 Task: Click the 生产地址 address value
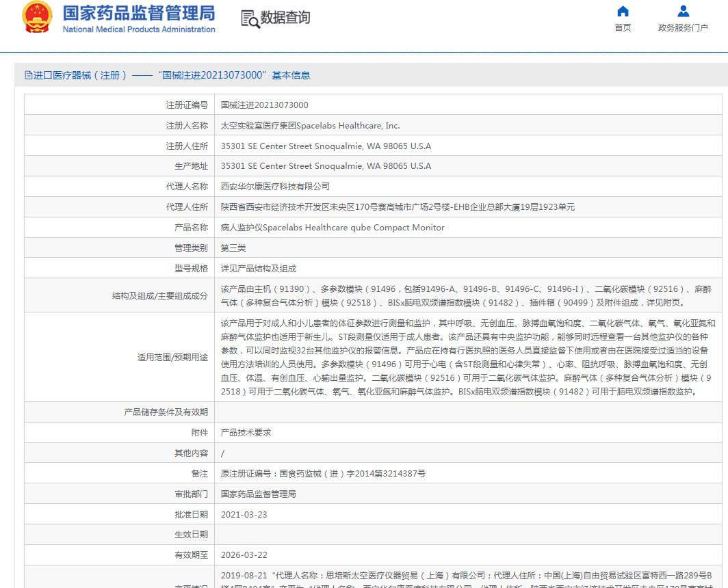[326, 165]
